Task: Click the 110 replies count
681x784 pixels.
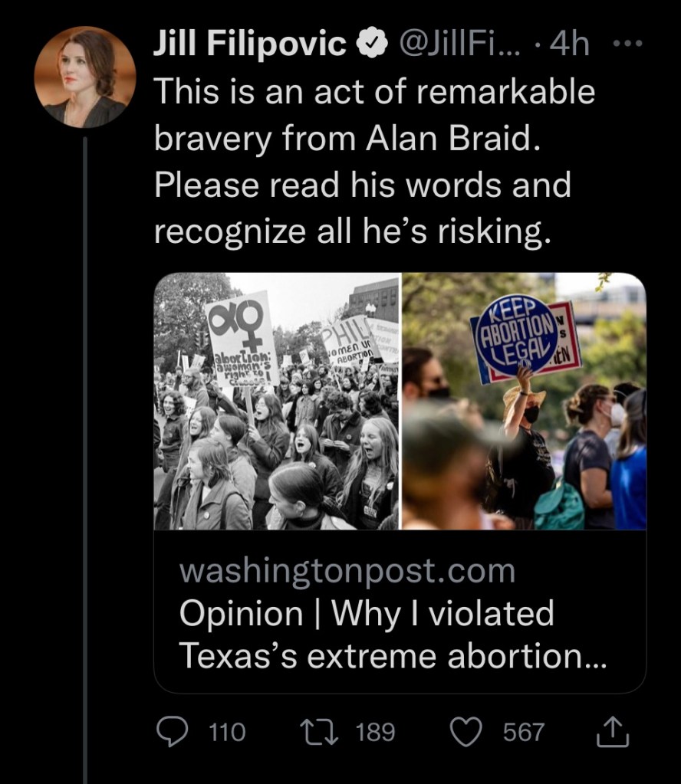Action: [x=227, y=732]
